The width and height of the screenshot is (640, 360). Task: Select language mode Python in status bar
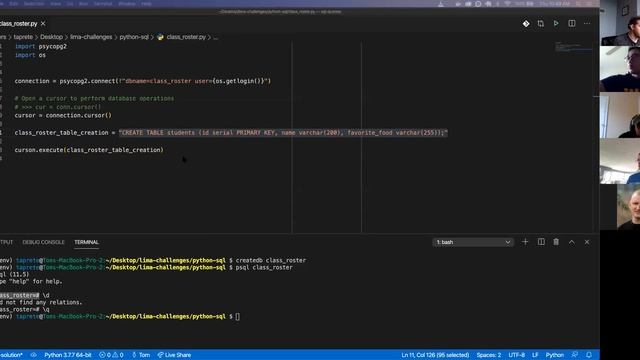tap(555, 355)
